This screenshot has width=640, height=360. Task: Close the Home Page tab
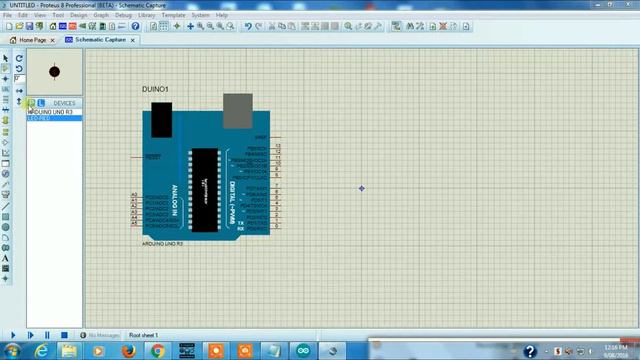click(52, 40)
